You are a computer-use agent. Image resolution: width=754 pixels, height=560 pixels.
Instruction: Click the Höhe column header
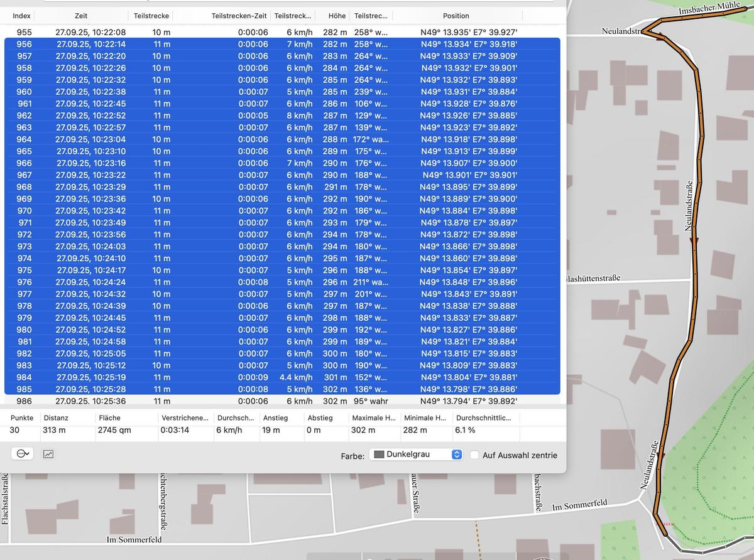pyautogui.click(x=337, y=16)
